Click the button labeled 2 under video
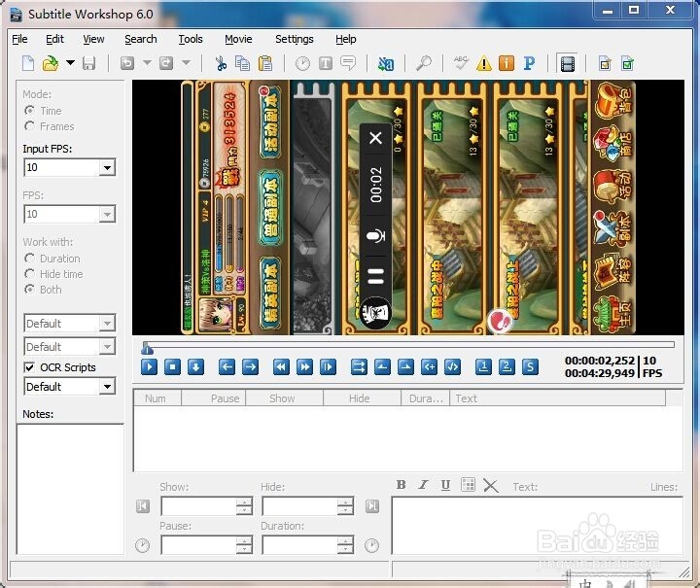 (x=507, y=367)
